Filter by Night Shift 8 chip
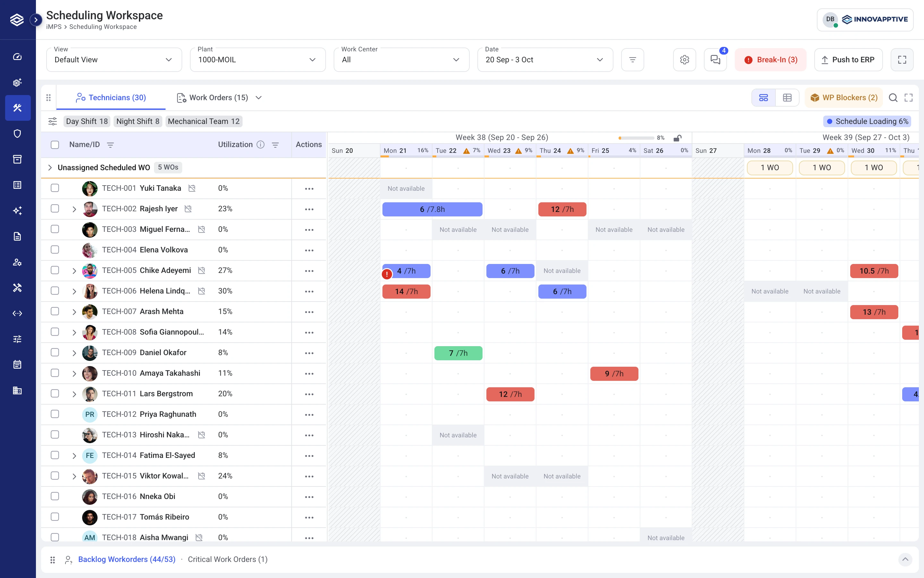This screenshot has width=924, height=578. [x=138, y=121]
